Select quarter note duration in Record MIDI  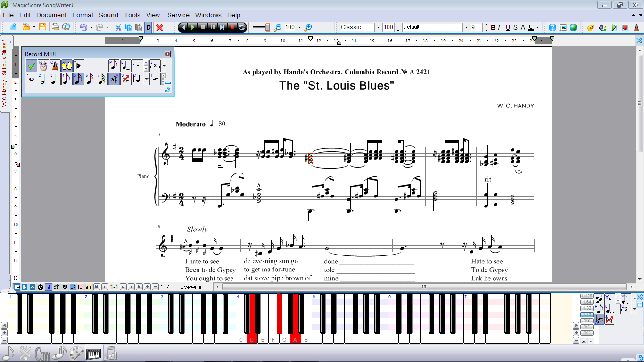tap(55, 79)
